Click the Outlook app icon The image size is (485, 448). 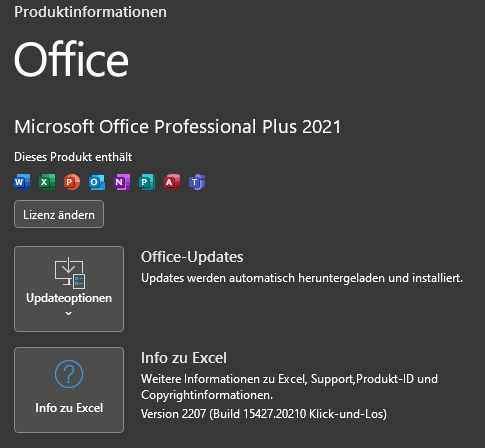(x=97, y=182)
